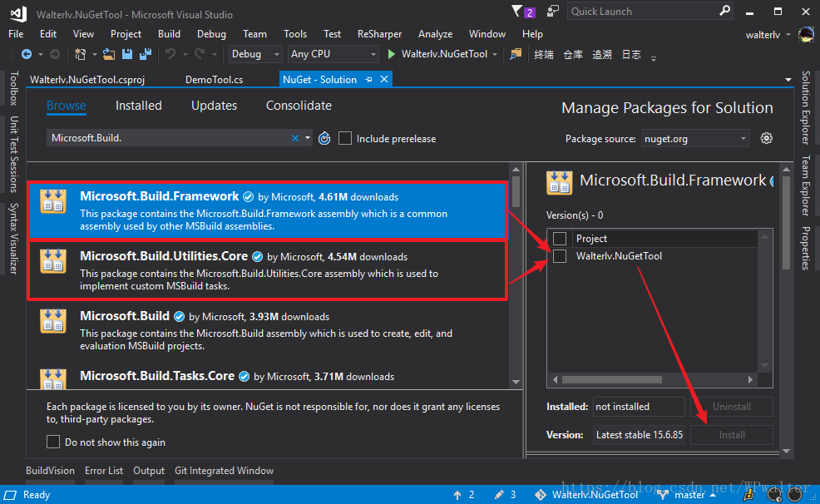Click the Uninstall button
820x504 pixels.
click(732, 406)
